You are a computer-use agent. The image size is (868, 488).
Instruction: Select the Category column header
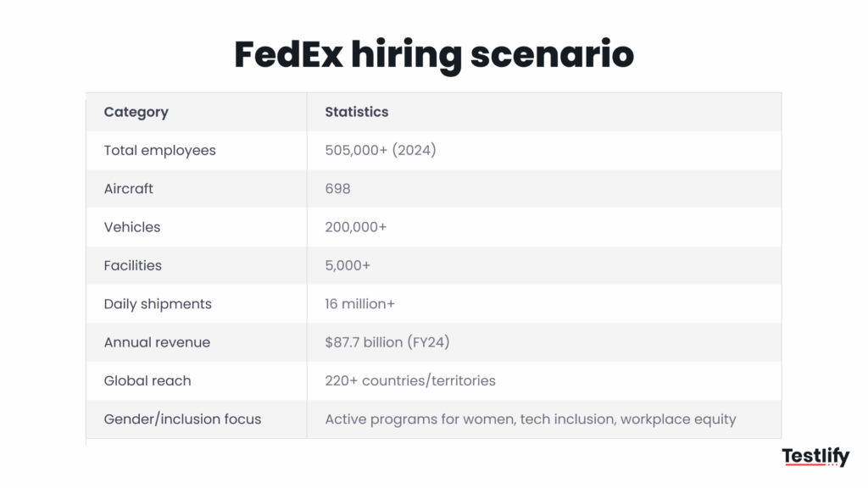[x=136, y=112]
